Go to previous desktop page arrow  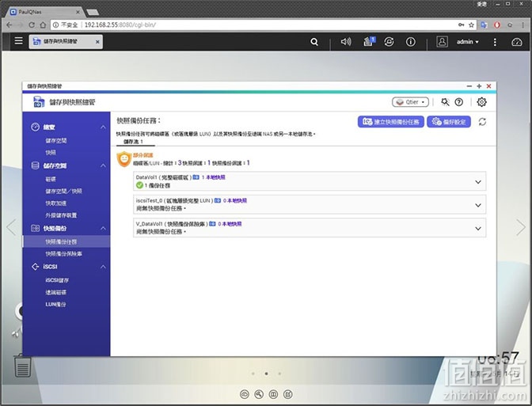click(x=12, y=227)
